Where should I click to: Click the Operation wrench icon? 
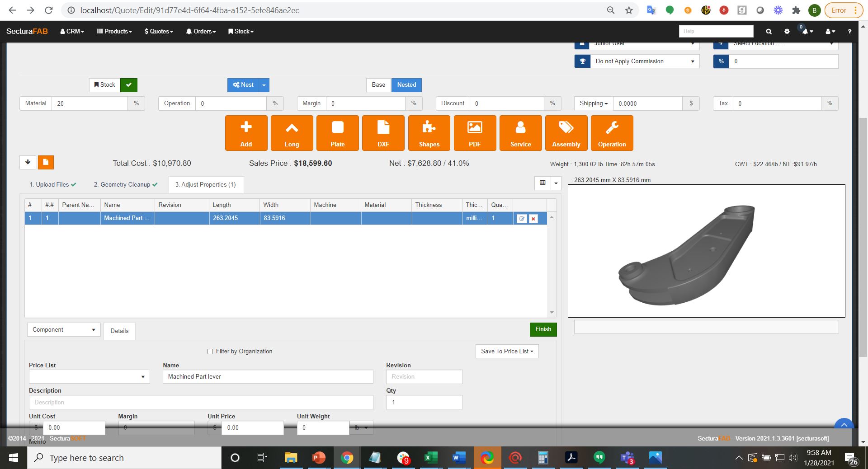click(x=612, y=133)
